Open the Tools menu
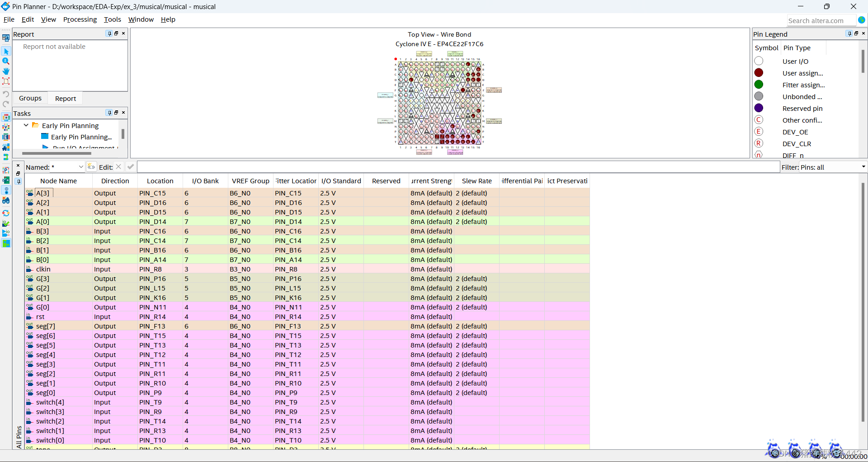Viewport: 868px width, 462px height. tap(113, 19)
